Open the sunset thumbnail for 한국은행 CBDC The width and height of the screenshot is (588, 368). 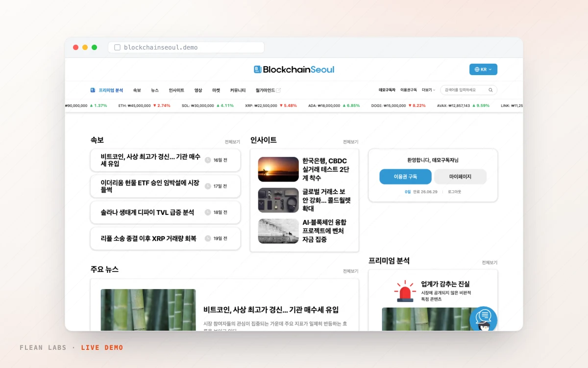pos(278,169)
